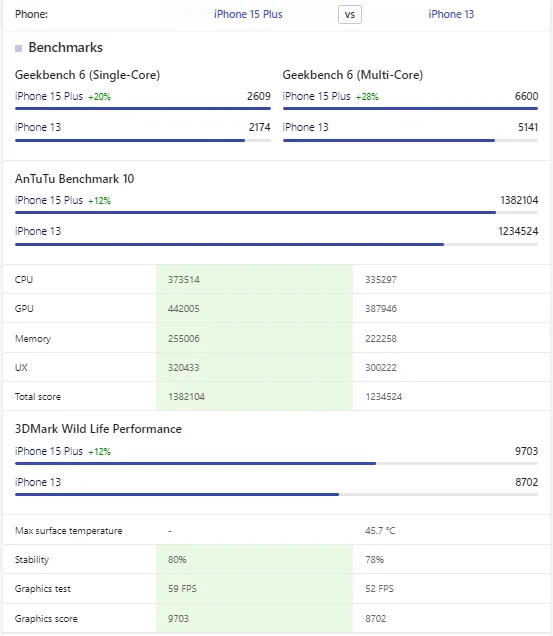Screen dimensions: 553x636
Task: Click the CPU row label
Action: coord(24,279)
